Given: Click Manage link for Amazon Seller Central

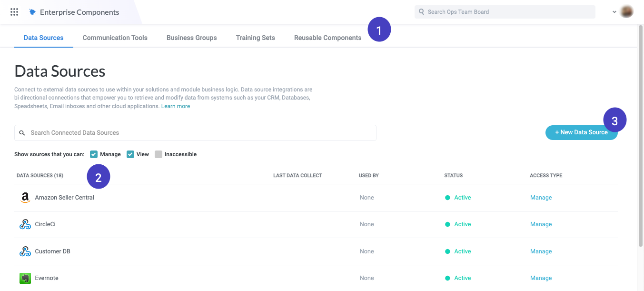Looking at the screenshot, I should click(541, 198).
